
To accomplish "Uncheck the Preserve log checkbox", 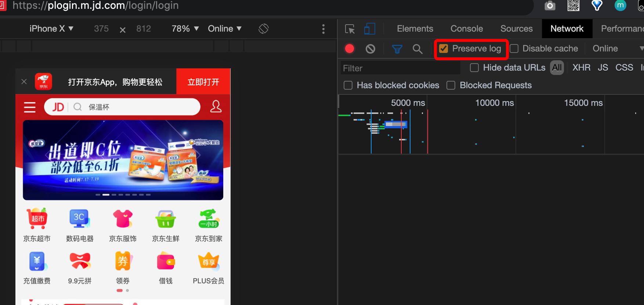I will pyautogui.click(x=444, y=49).
